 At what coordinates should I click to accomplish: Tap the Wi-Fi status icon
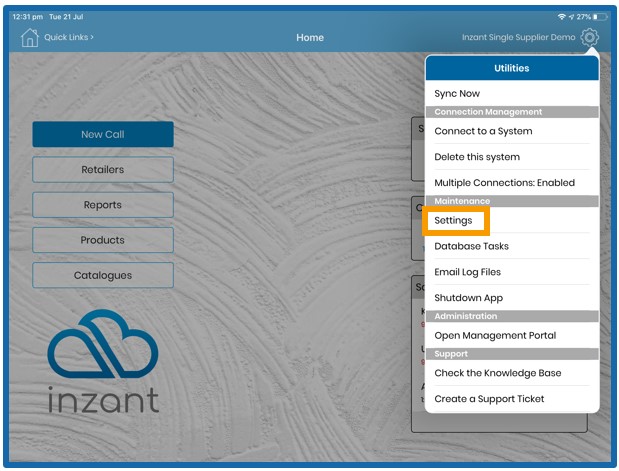pos(561,17)
